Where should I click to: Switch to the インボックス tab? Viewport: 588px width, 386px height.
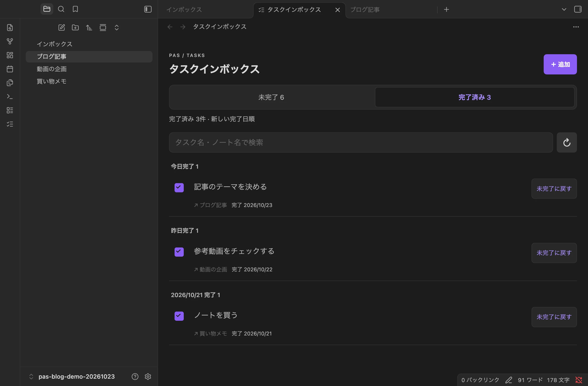click(x=205, y=10)
